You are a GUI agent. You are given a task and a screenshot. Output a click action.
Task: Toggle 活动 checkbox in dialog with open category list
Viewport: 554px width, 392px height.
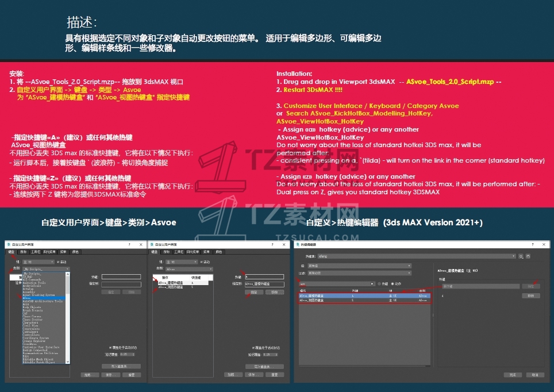(x=58, y=262)
